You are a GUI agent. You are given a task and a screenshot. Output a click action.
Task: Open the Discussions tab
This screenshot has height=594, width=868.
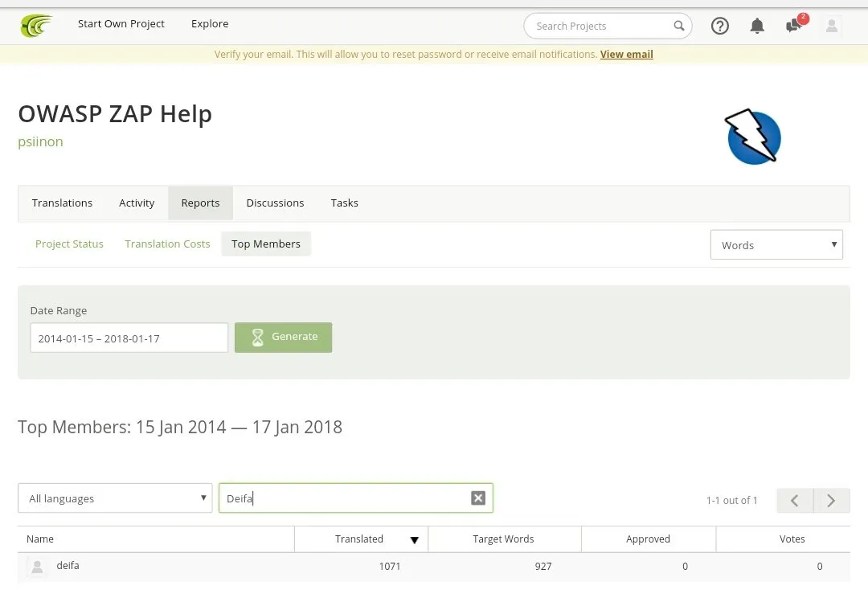(275, 203)
